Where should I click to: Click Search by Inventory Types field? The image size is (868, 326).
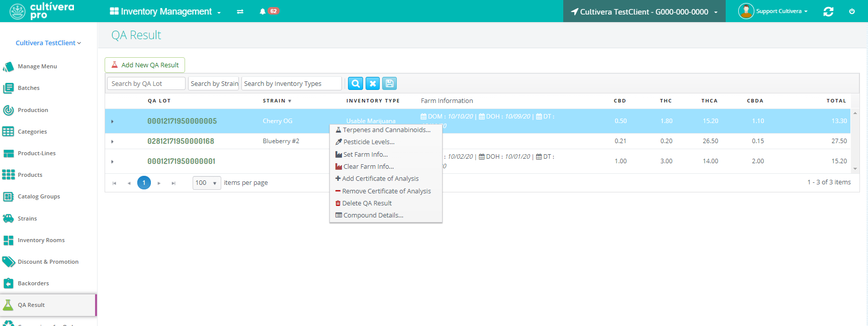click(292, 83)
